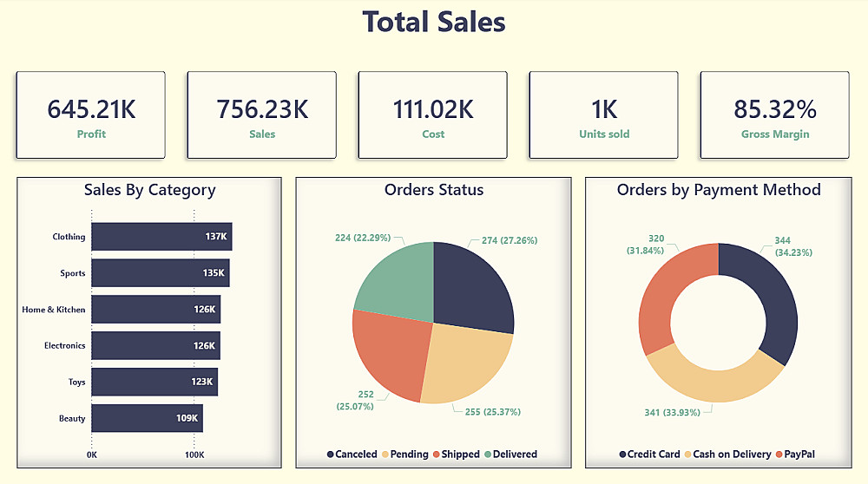Screen dimensions: 868x484
Task: Click the Clothing bar in Sales By Category
Action: pyautogui.click(x=161, y=237)
